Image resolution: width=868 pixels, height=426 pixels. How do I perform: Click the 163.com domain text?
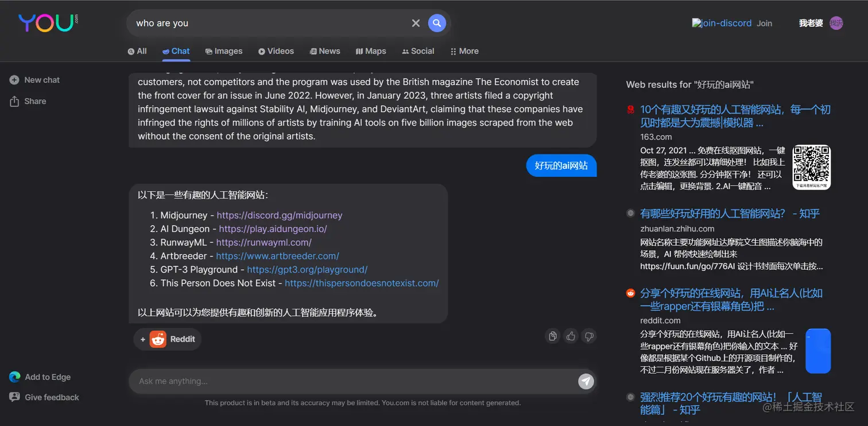click(656, 137)
